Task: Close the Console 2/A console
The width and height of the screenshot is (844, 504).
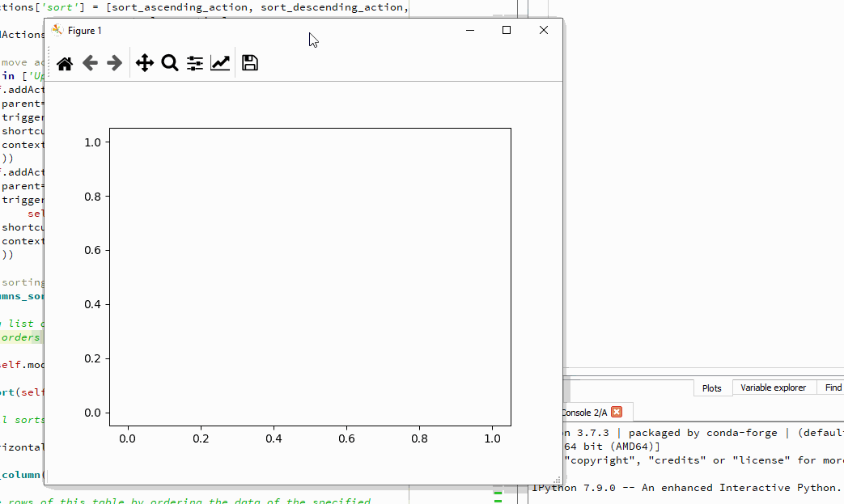Action: click(x=616, y=411)
